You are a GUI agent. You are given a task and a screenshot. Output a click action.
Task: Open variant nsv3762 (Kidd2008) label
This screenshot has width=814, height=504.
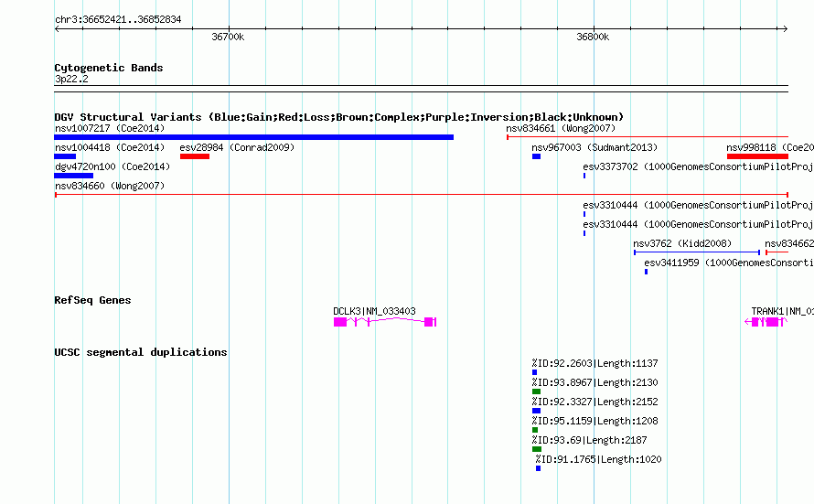click(x=682, y=243)
